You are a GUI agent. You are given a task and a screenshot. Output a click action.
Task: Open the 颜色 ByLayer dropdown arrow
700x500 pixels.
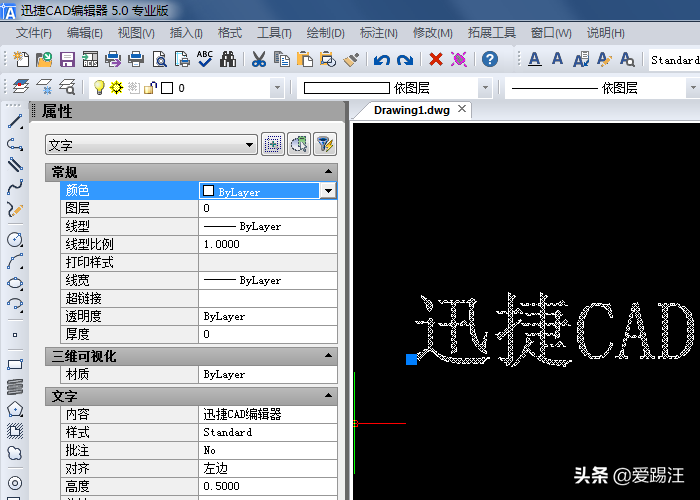(x=327, y=190)
